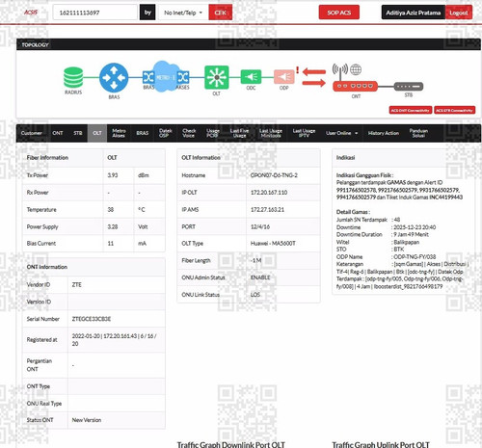
Task: Select the green OLT node icon
Action: tap(217, 77)
